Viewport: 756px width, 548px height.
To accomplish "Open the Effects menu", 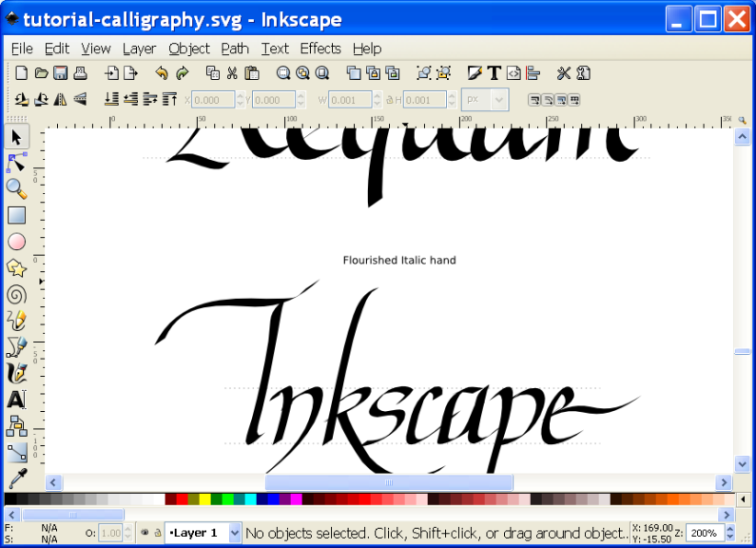I will tap(320, 49).
